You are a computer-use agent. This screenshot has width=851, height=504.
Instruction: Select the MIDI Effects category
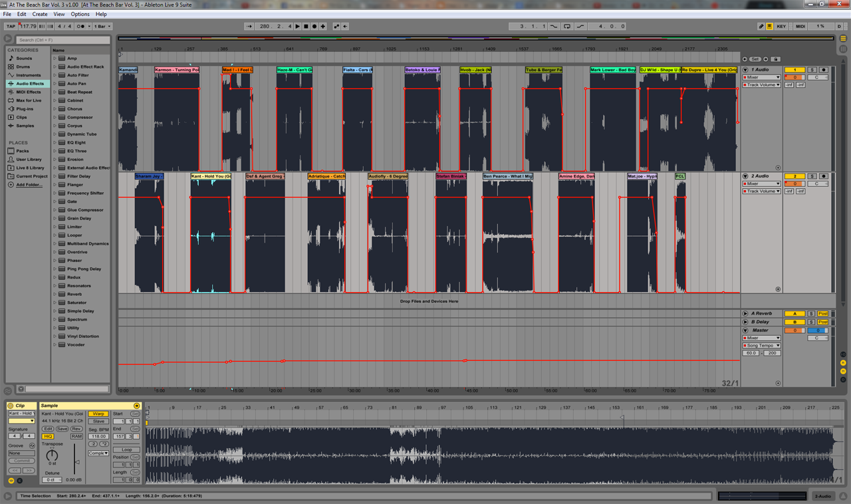pos(29,92)
